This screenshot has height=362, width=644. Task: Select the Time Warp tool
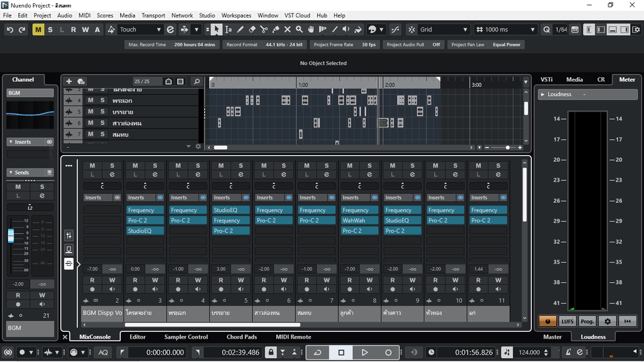point(323,30)
